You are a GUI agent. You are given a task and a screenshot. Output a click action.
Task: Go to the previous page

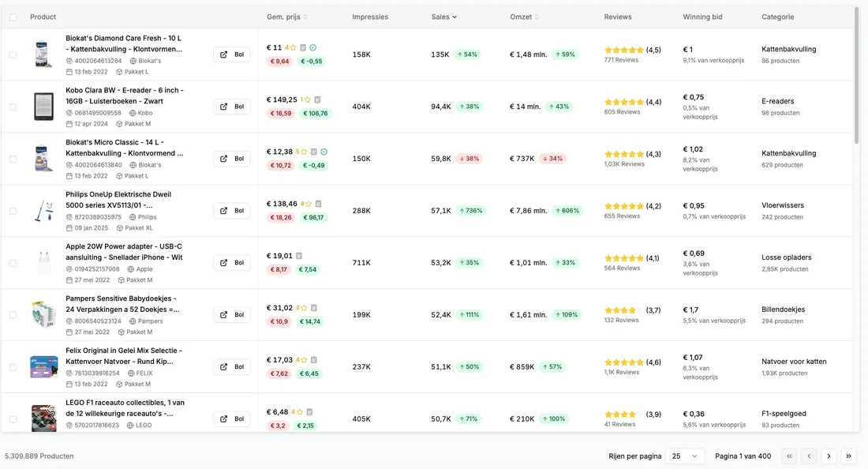[809, 456]
